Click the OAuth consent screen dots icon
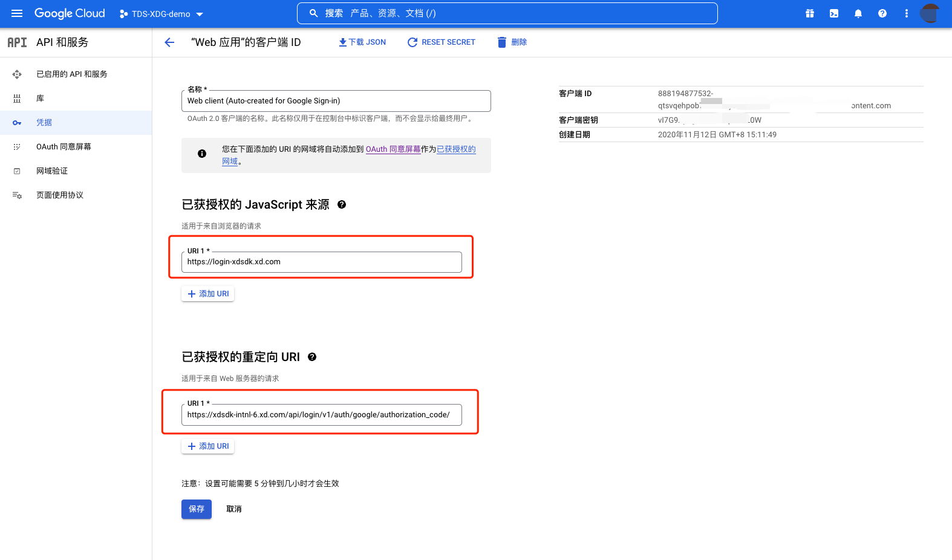The width and height of the screenshot is (952, 560). [17, 147]
